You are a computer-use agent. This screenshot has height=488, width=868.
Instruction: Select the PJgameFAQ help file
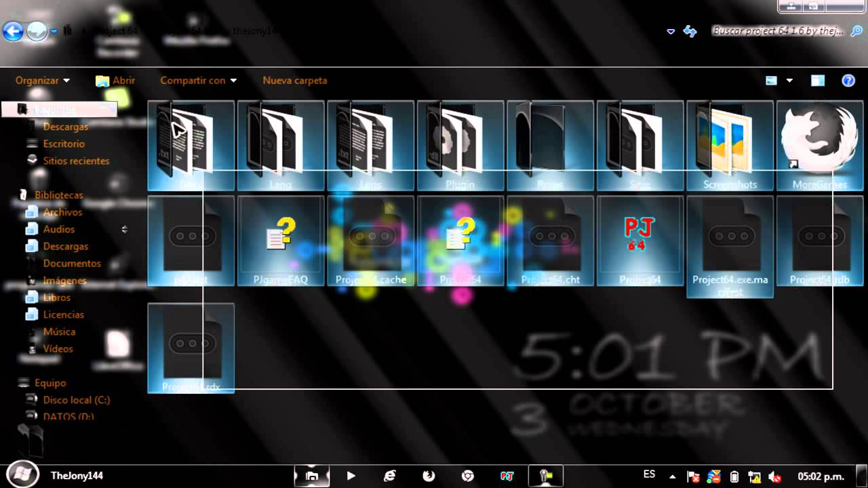(281, 241)
